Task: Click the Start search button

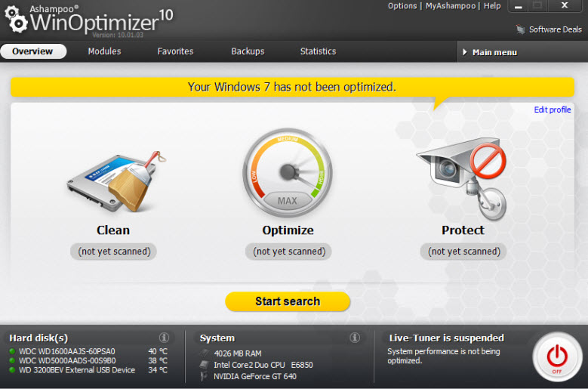Action: pyautogui.click(x=288, y=301)
